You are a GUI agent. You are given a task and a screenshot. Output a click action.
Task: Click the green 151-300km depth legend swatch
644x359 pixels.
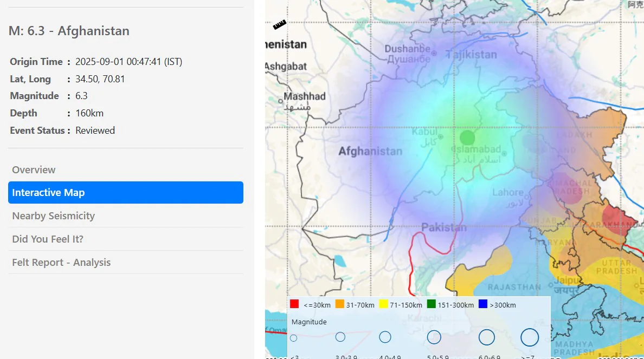pos(432,304)
